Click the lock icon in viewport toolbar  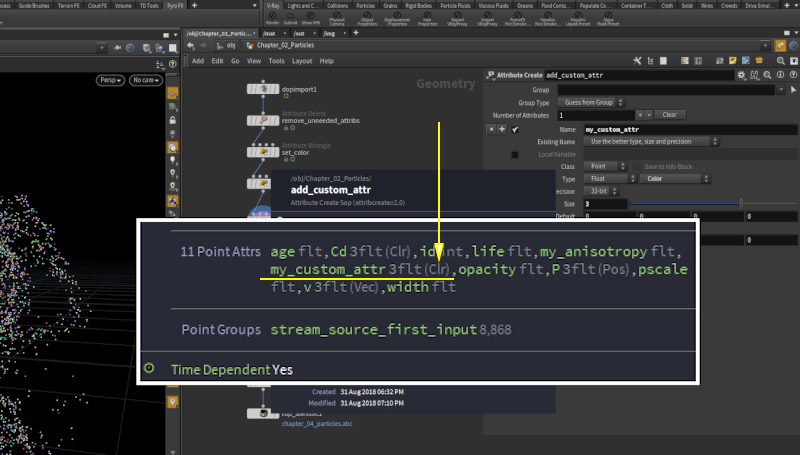[173, 120]
